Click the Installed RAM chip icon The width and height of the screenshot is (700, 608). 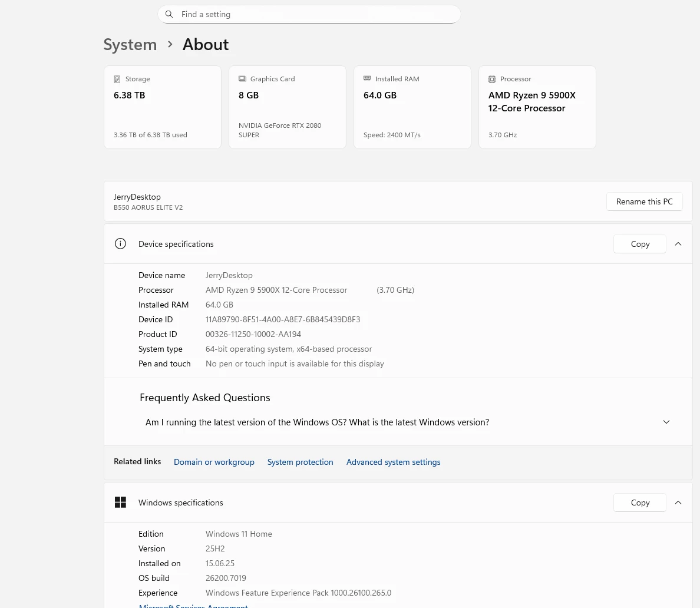[x=367, y=78]
